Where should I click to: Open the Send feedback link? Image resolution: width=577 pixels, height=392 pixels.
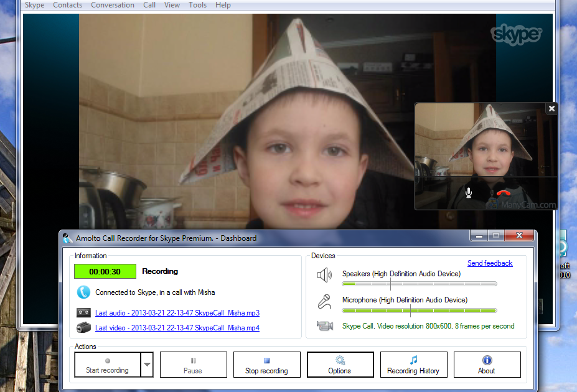[x=490, y=263]
